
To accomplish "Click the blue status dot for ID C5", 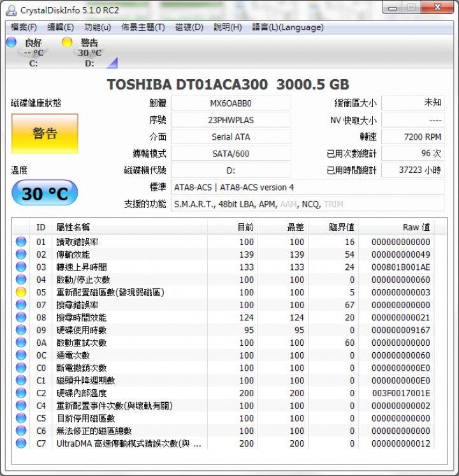I will pos(21,418).
